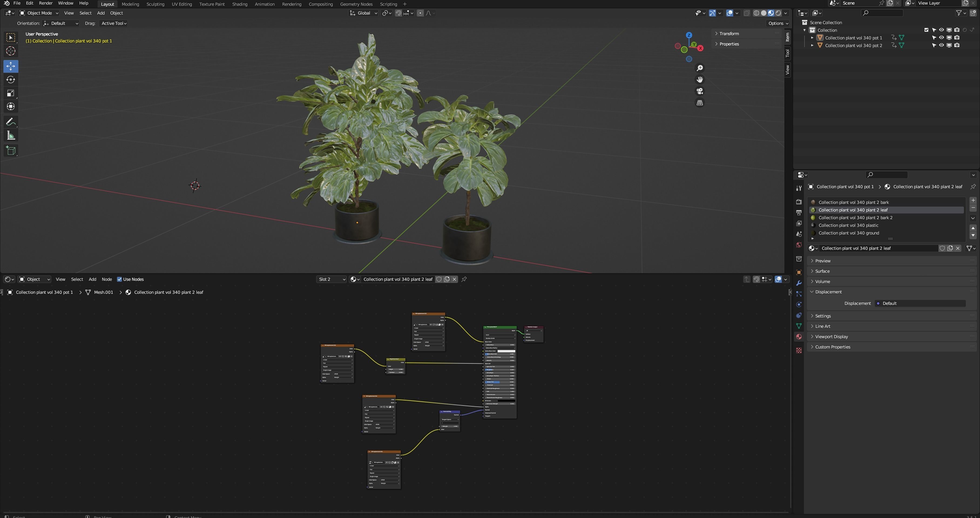
Task: Click the material name field in Properties
Action: pyautogui.click(x=879, y=248)
